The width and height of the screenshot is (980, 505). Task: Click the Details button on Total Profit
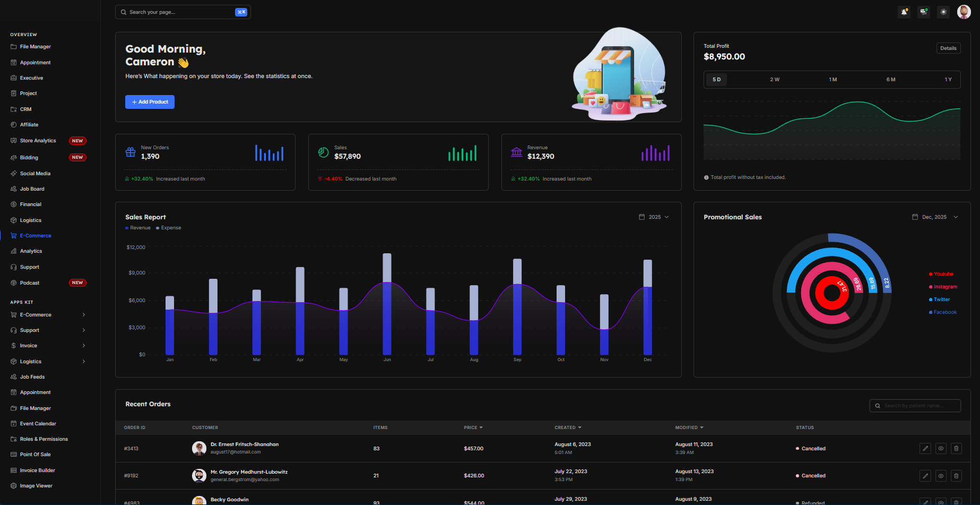[948, 48]
